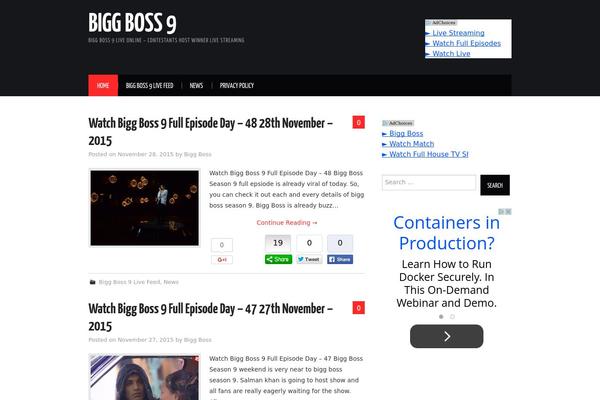Select the first ad carousel dot
600x400 pixels.
tap(441, 317)
